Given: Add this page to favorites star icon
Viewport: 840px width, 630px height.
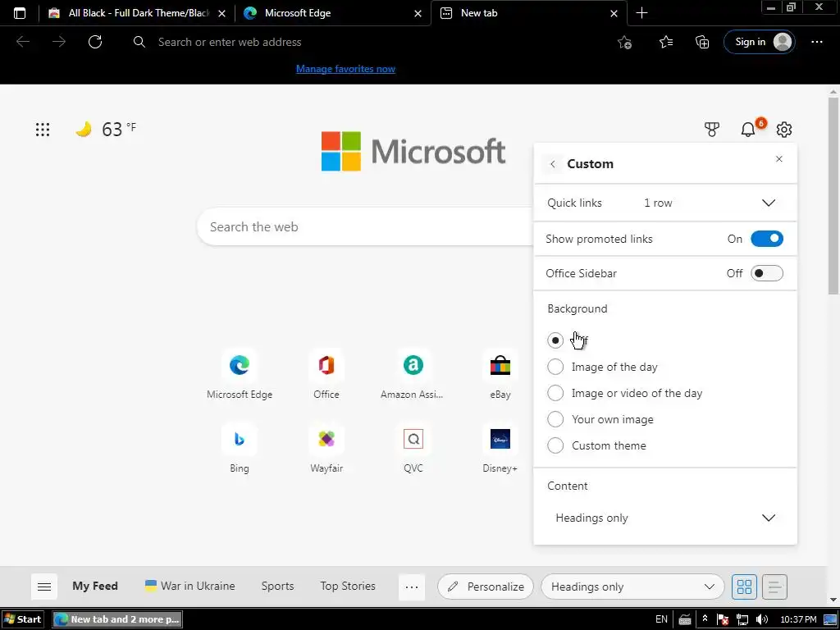Looking at the screenshot, I should (x=624, y=42).
